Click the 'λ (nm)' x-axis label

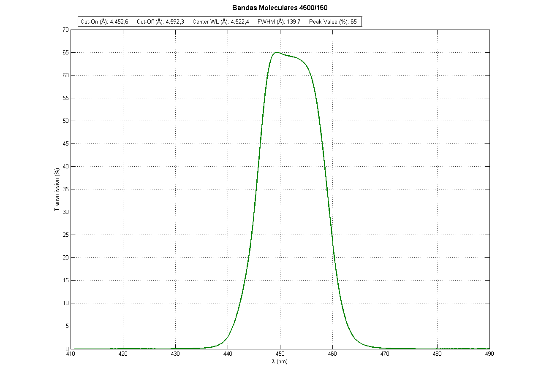pyautogui.click(x=280, y=362)
